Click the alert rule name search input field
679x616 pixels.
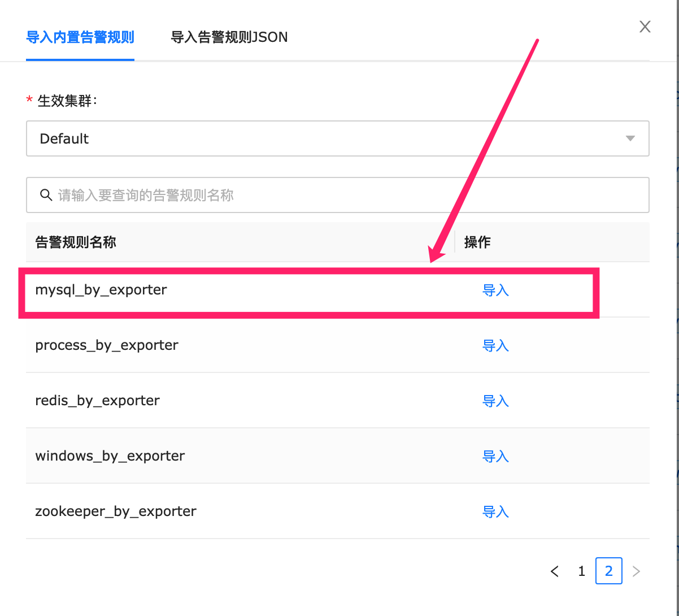[282, 194]
